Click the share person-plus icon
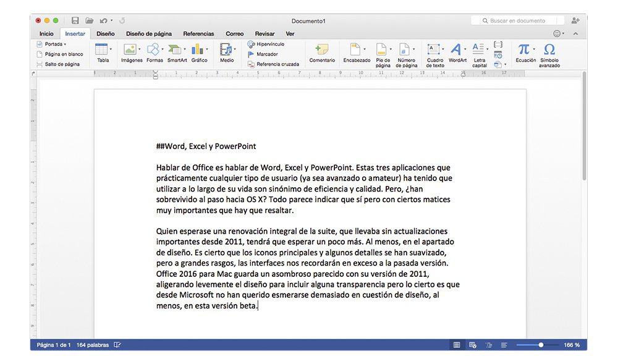 tap(575, 20)
